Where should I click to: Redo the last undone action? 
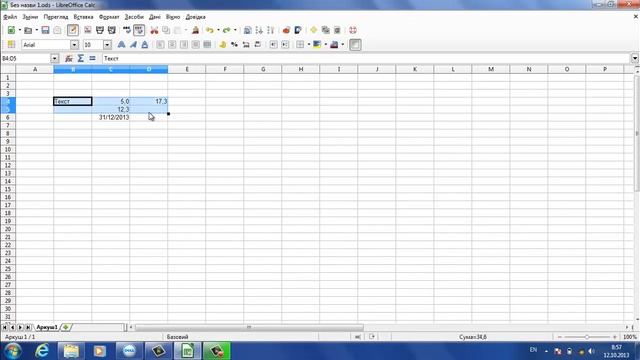click(227, 30)
